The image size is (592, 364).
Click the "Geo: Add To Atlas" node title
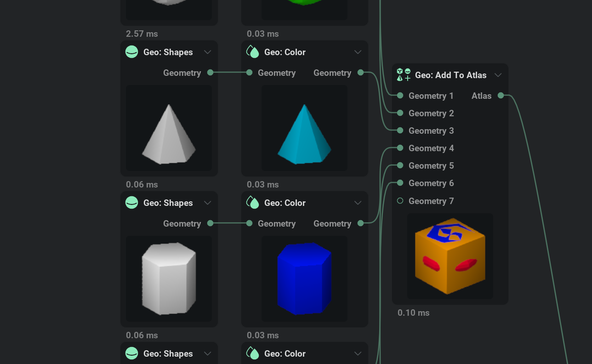click(451, 75)
